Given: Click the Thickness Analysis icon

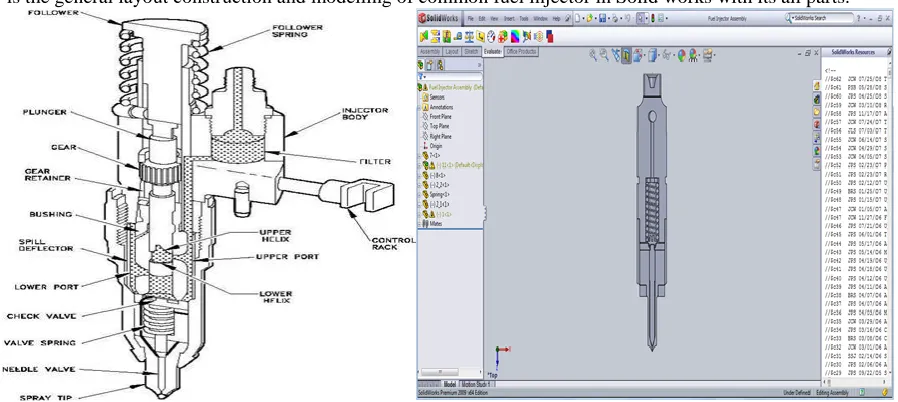Looking at the screenshot, I should [539, 37].
